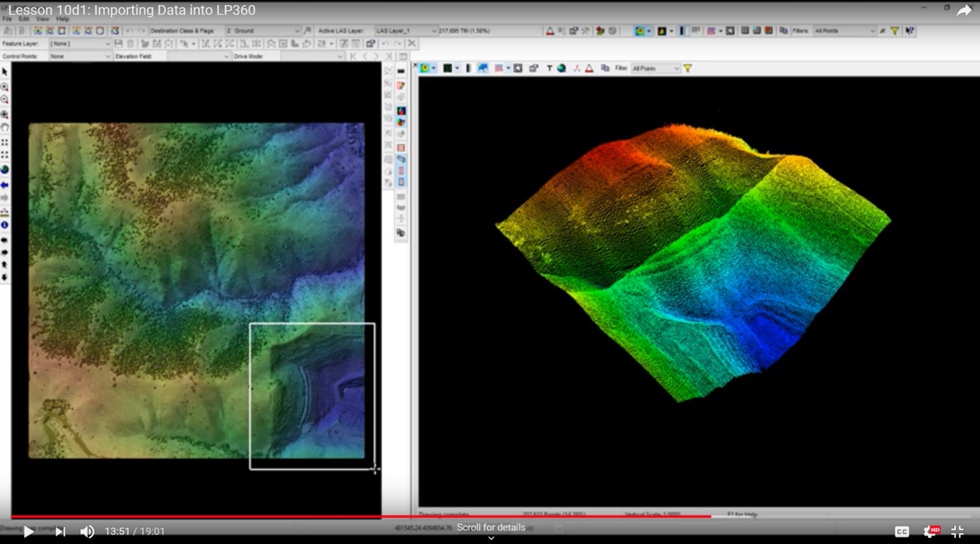980x544 pixels.
Task: Click the T text icon in 3D viewer toolbar
Action: [549, 68]
